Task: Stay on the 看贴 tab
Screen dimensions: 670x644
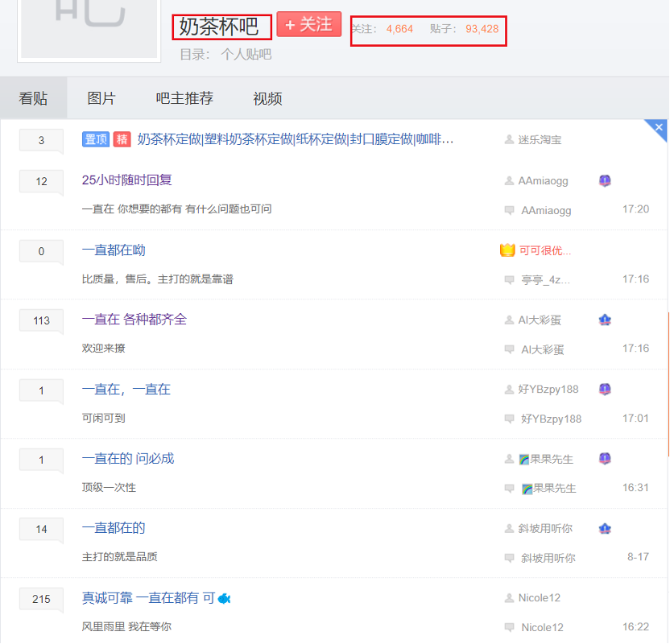Action: coord(34,97)
